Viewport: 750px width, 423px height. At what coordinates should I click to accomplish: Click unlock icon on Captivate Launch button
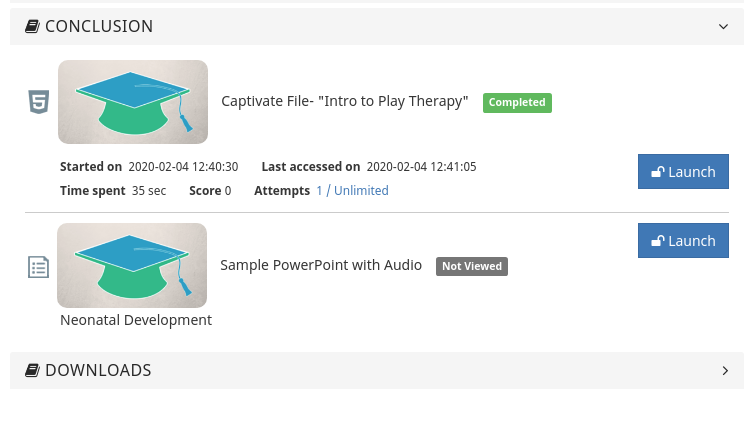[658, 172]
